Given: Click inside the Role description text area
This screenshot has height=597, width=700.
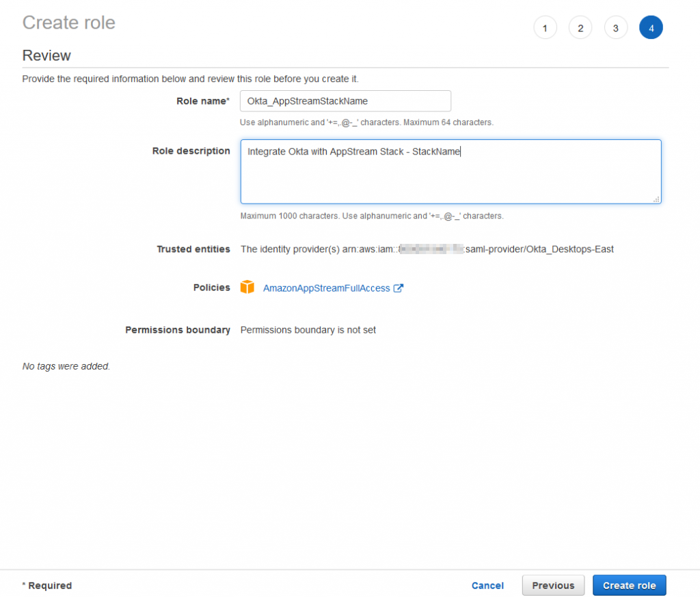Looking at the screenshot, I should [451, 171].
